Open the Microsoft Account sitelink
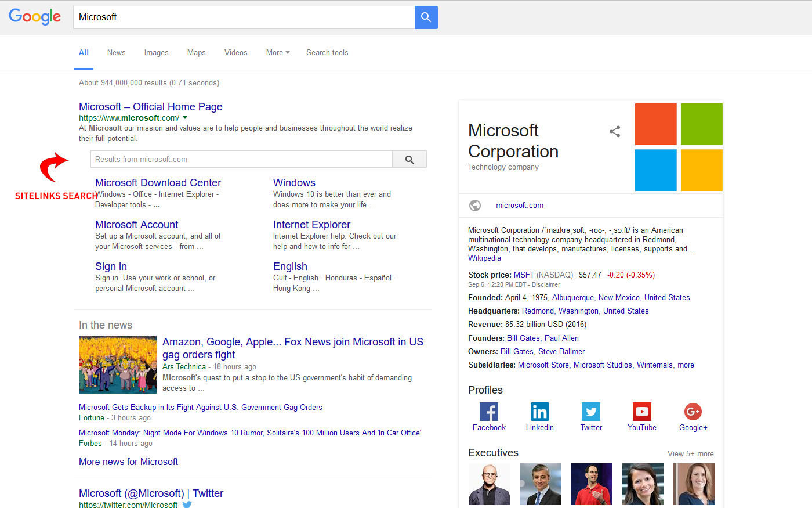 coord(136,225)
